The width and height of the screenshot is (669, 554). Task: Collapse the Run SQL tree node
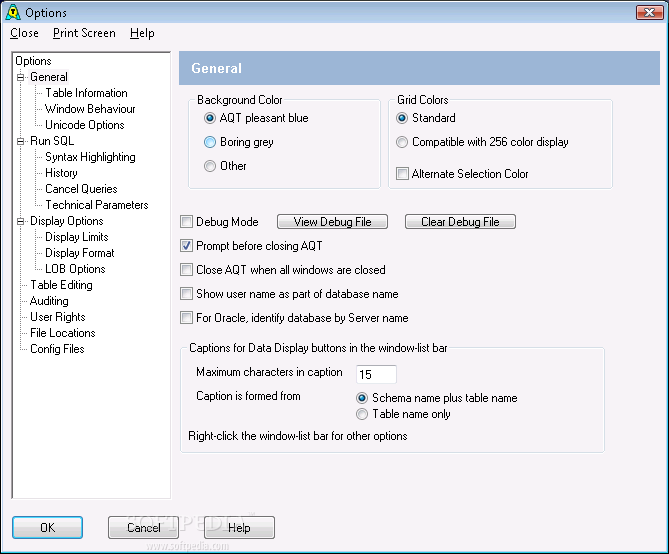tap(20, 141)
